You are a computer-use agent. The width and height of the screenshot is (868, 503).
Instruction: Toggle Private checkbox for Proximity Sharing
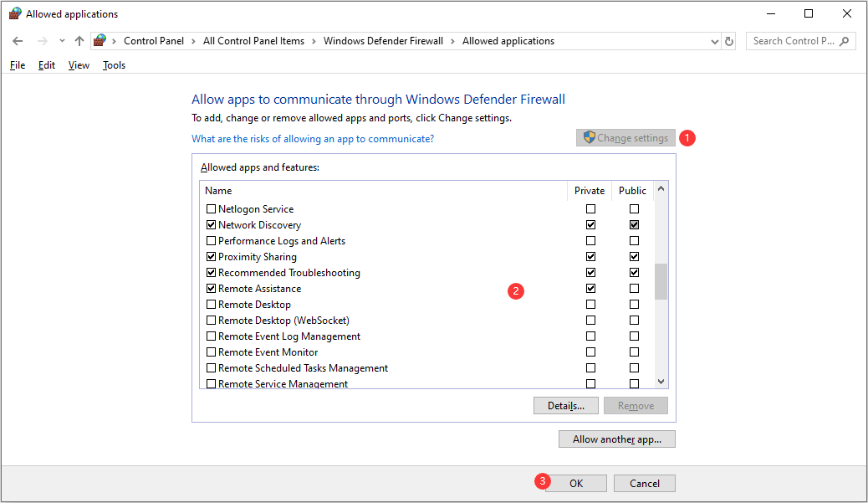coord(590,256)
